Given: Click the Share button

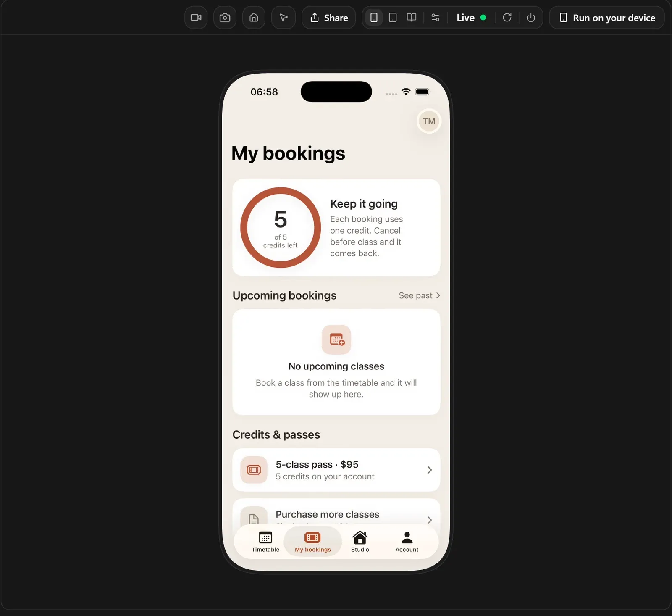Looking at the screenshot, I should [329, 18].
